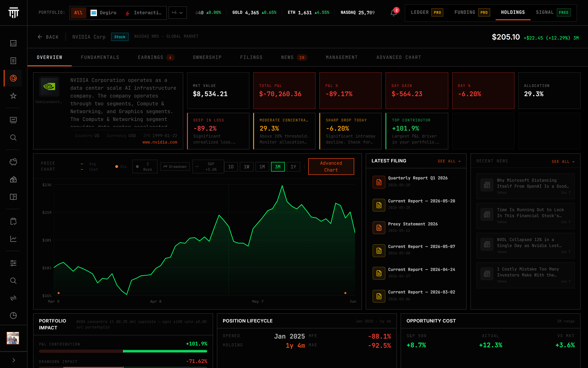Toggle the Avg Cost line on chart
This screenshot has width=588, height=368.
(x=89, y=167)
